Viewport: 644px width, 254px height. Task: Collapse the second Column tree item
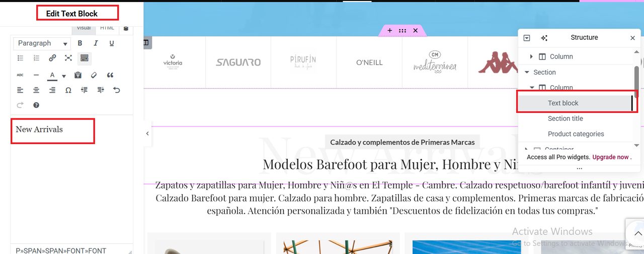click(532, 88)
